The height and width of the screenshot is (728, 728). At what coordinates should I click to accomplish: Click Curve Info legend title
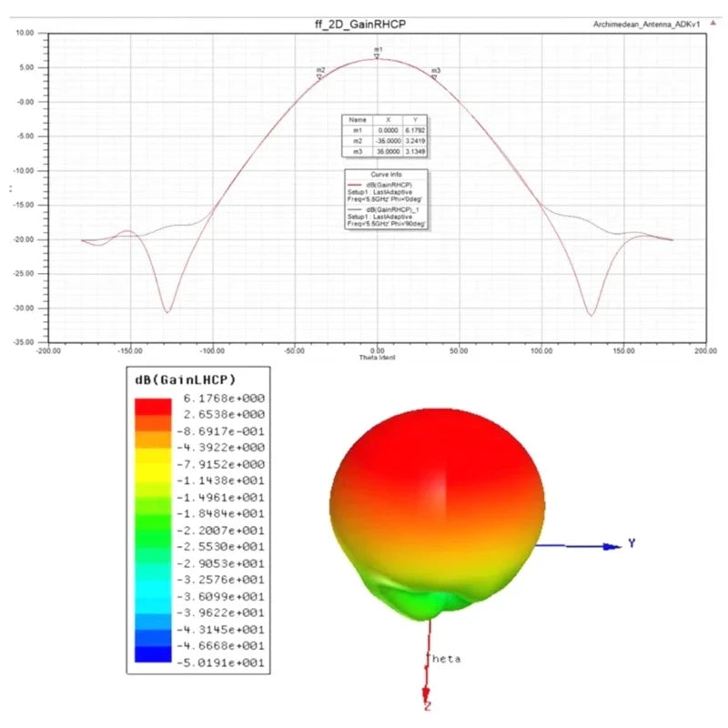click(386, 175)
